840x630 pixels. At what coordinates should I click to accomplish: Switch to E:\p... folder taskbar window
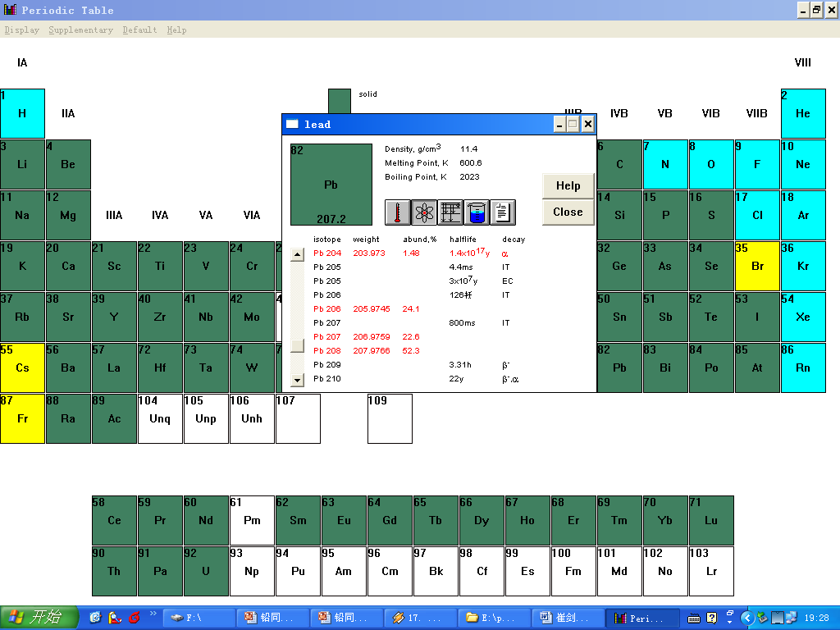tap(495, 618)
